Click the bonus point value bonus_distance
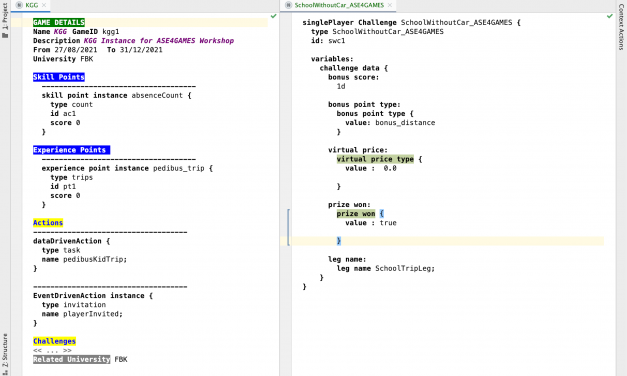Screen dimensions: 627x376 pyautogui.click(x=405, y=123)
